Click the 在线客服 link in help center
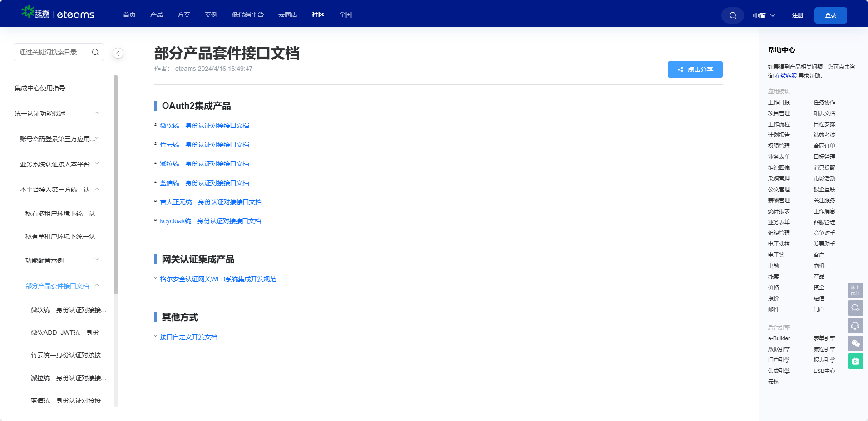 pos(785,76)
